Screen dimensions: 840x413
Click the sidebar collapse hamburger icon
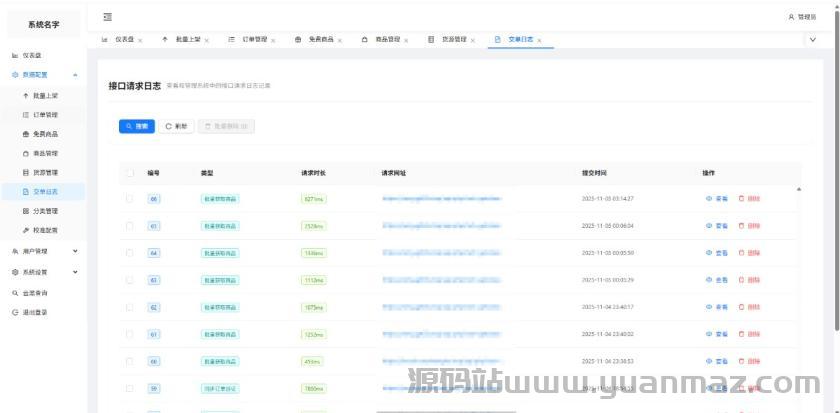[x=107, y=17]
